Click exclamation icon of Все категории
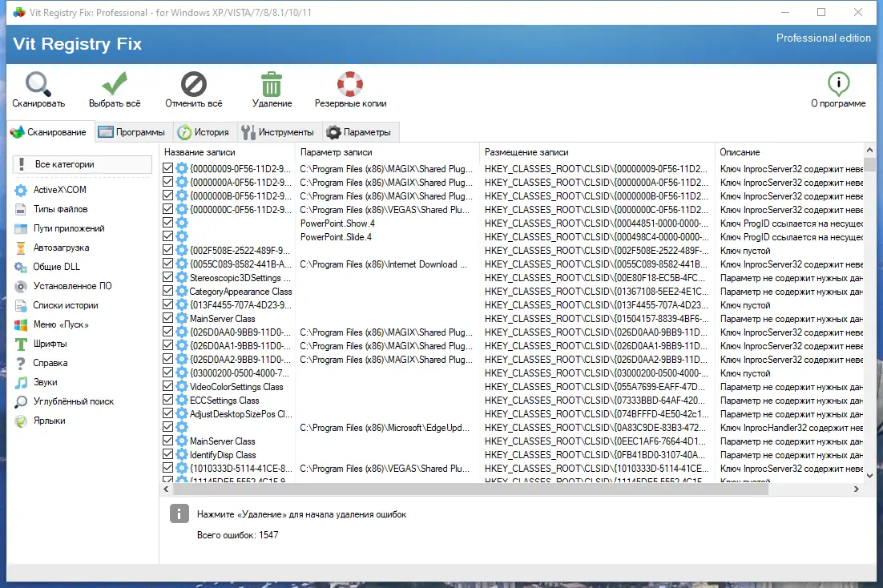 click(x=22, y=164)
